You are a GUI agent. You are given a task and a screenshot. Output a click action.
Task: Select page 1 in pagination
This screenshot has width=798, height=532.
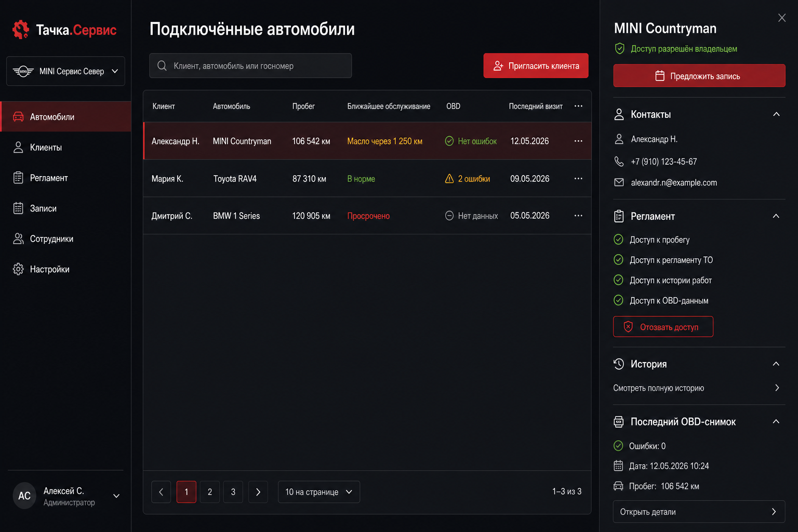[187, 492]
